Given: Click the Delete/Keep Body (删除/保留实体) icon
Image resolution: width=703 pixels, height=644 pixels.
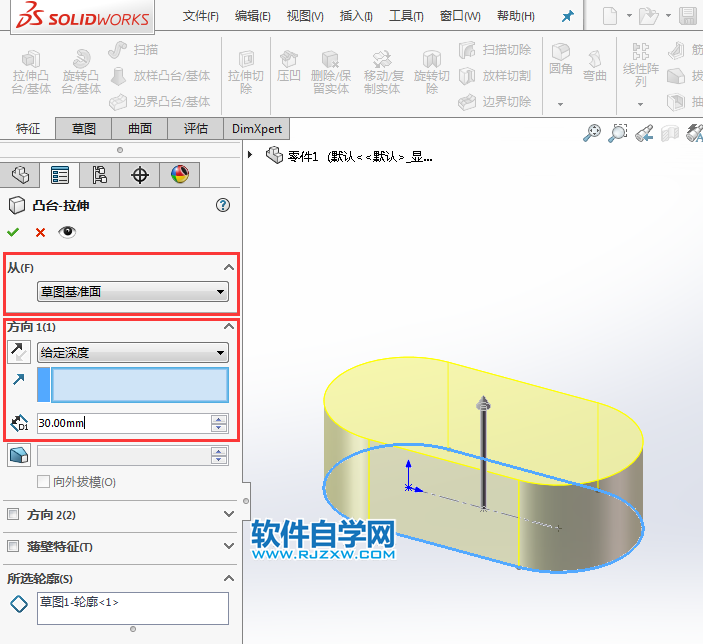Looking at the screenshot, I should tap(330, 59).
